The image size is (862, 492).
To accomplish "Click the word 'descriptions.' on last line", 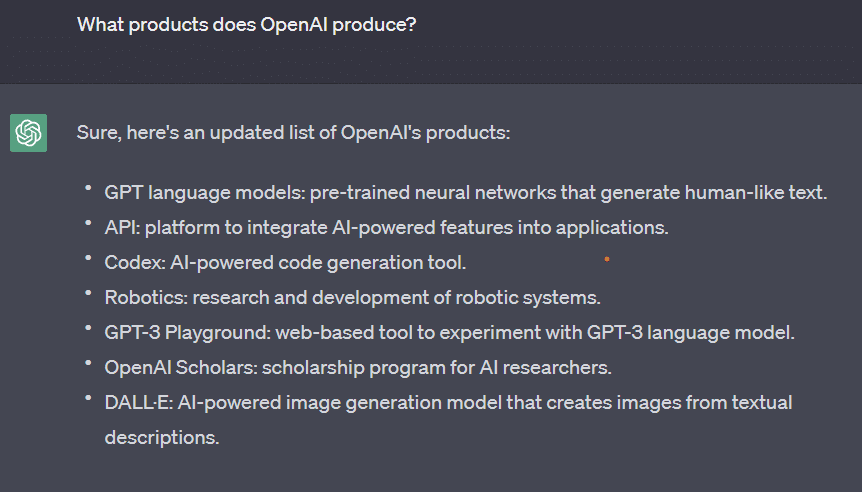I will pos(162,438).
